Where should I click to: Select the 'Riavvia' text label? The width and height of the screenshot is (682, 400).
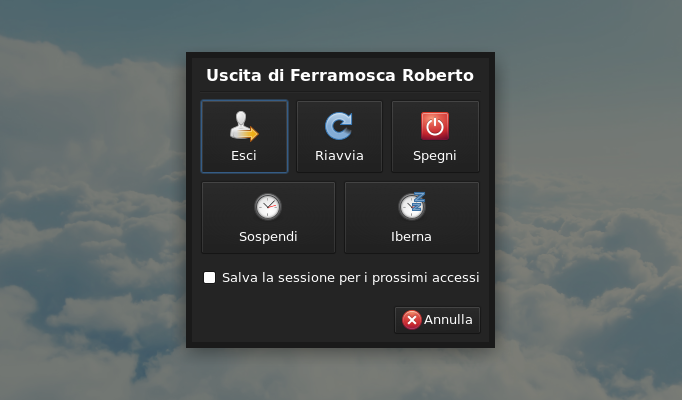tap(339, 156)
